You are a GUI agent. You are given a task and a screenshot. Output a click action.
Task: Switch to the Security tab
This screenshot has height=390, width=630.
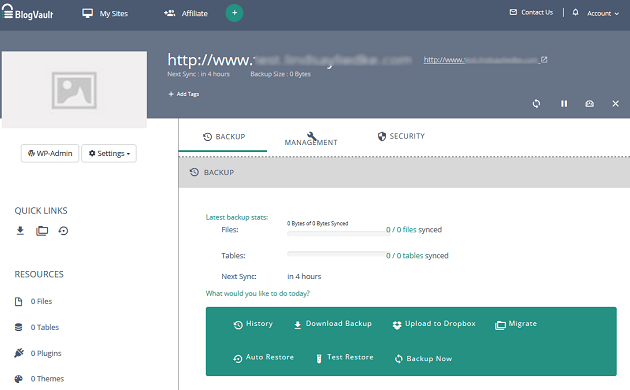[401, 136]
